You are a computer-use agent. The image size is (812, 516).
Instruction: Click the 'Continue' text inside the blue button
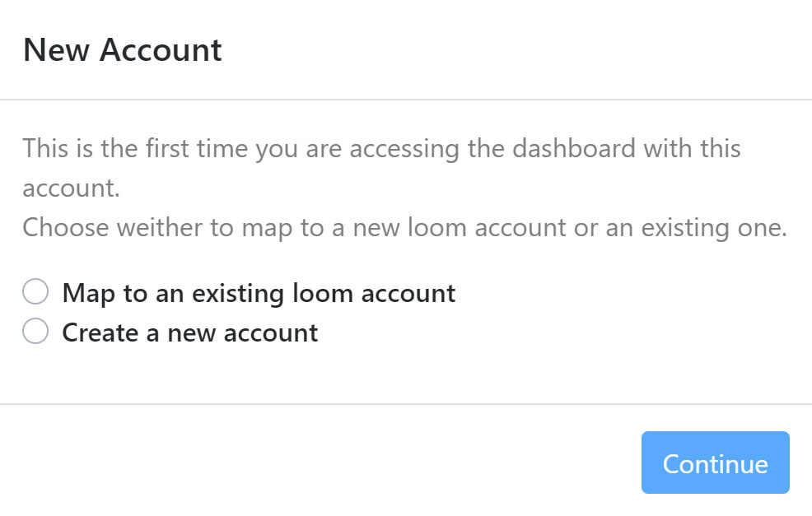point(715,463)
